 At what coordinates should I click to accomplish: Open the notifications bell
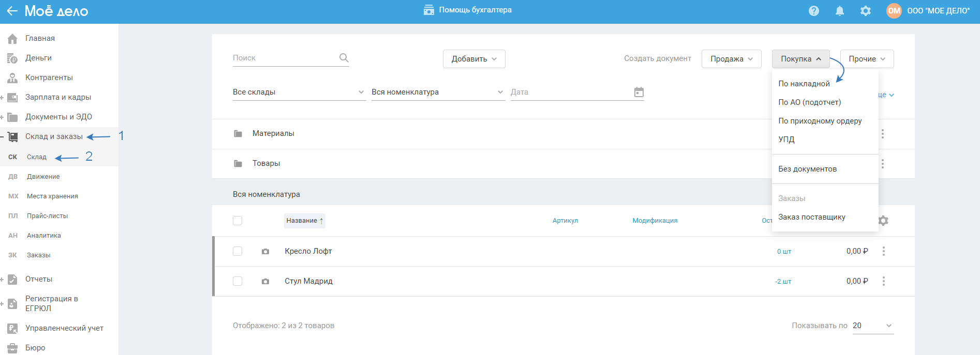pos(840,11)
